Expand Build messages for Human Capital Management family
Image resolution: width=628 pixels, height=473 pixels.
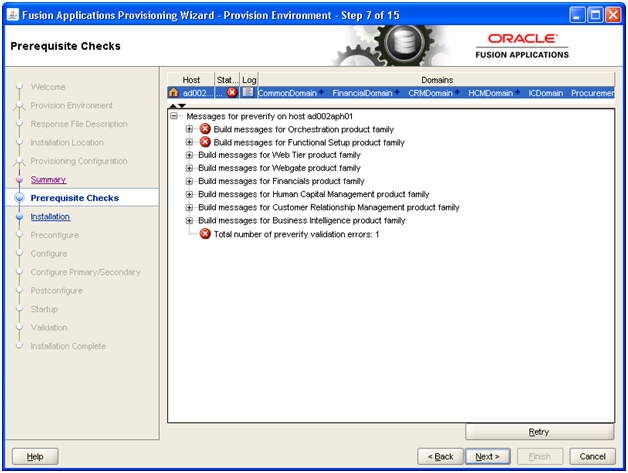[x=189, y=194]
